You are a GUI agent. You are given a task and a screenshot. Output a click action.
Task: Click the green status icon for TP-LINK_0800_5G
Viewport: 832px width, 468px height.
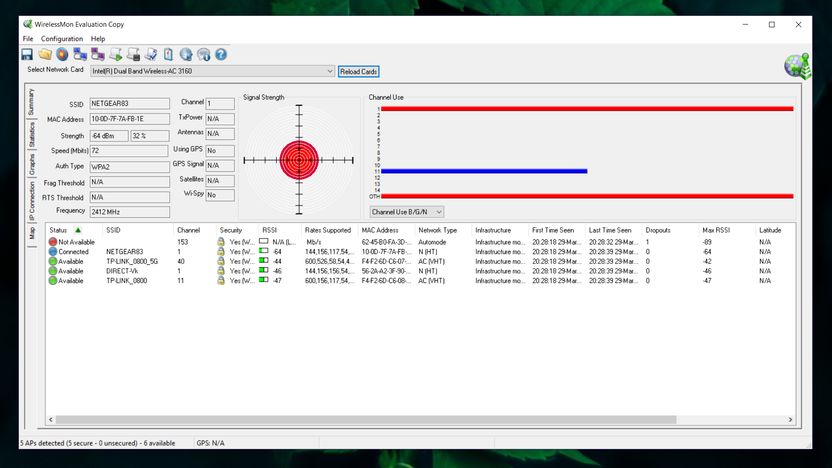tap(53, 261)
